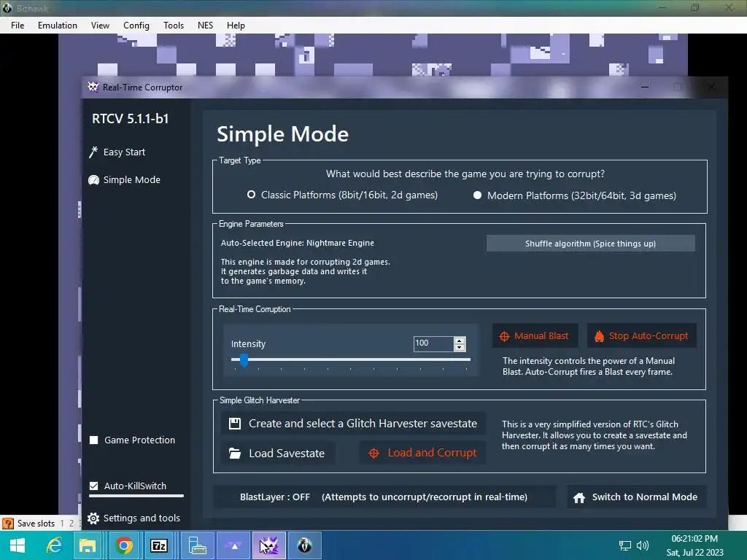Screen dimensions: 747x560
Task: Open Bizhawk Help menu
Action: (236, 26)
